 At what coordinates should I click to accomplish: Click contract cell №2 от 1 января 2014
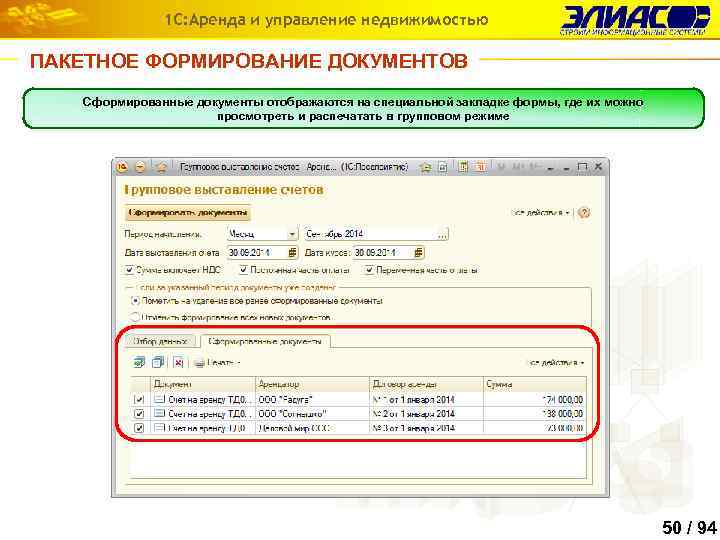427,414
